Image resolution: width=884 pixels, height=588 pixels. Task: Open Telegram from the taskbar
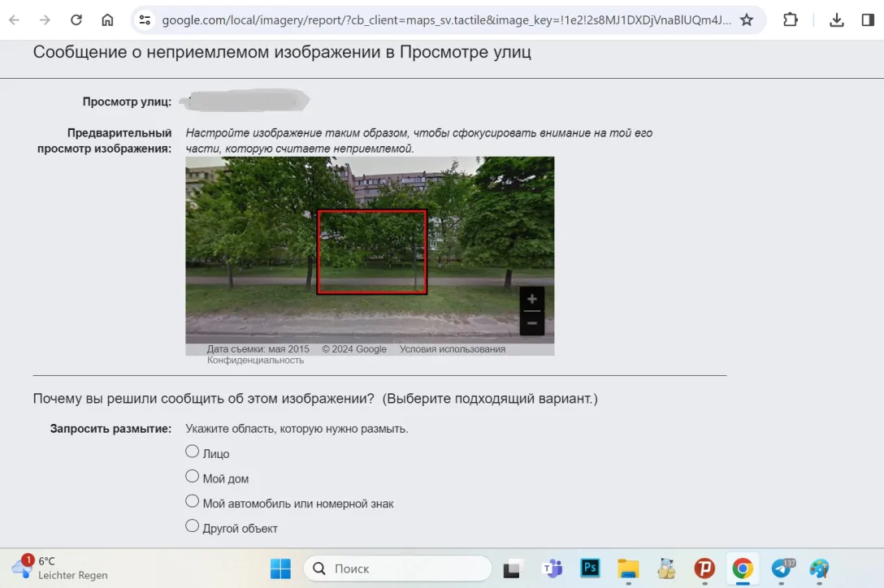coord(782,569)
